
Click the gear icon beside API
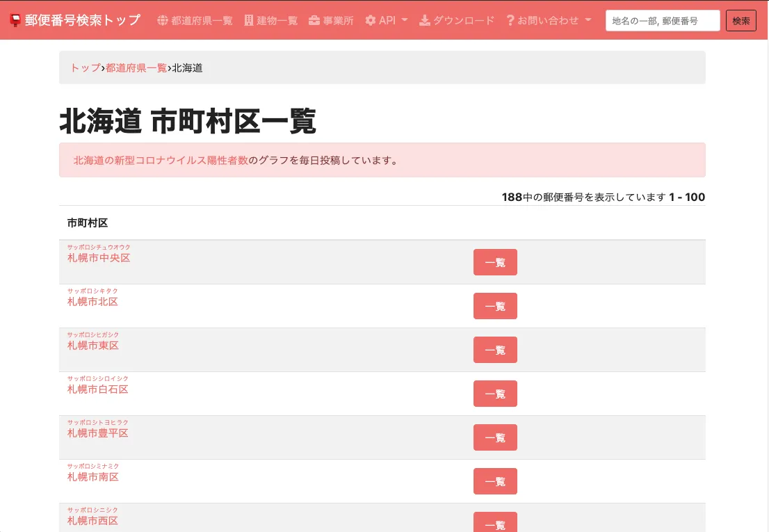click(x=371, y=20)
